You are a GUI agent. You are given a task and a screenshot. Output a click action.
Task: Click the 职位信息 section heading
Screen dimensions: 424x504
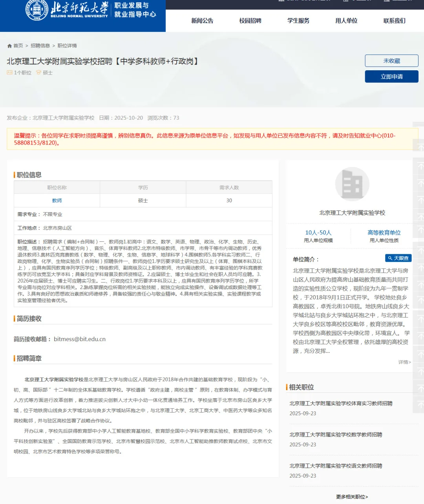coord(29,175)
